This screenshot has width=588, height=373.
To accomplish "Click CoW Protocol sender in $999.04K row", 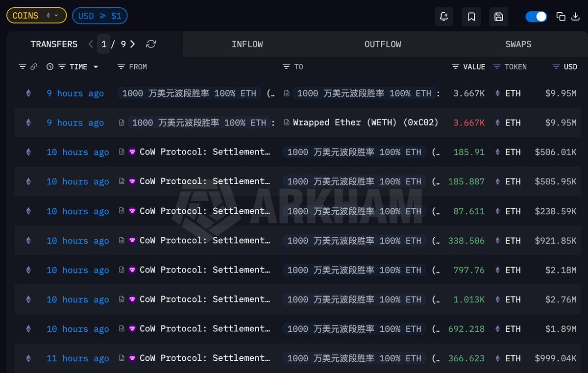I will (205, 358).
